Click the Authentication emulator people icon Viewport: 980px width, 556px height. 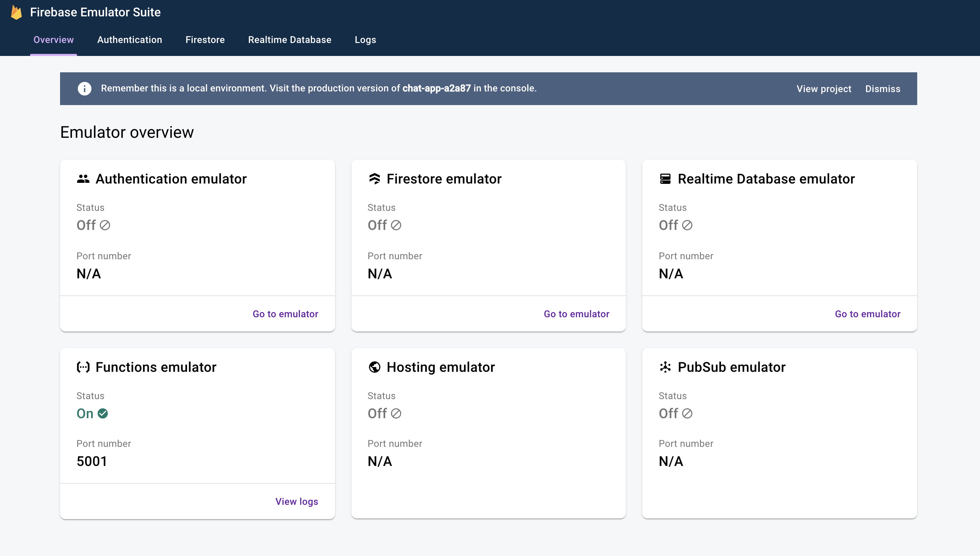(x=83, y=179)
